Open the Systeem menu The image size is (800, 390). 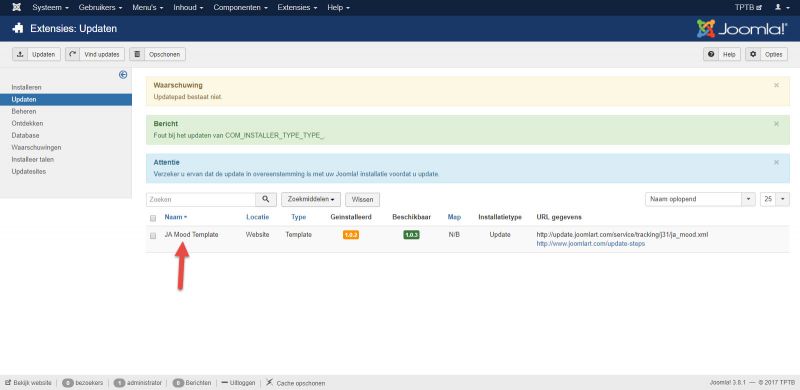pos(50,8)
